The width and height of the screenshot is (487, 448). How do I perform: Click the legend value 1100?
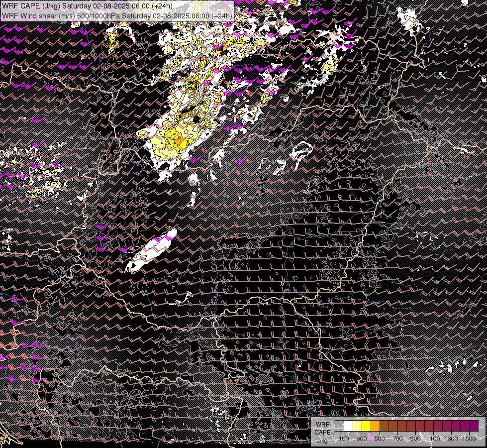433,439
